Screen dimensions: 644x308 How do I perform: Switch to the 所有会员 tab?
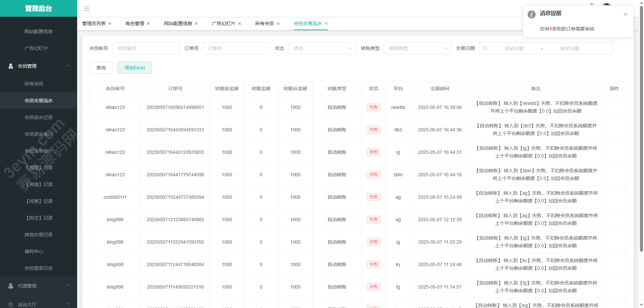coord(264,23)
